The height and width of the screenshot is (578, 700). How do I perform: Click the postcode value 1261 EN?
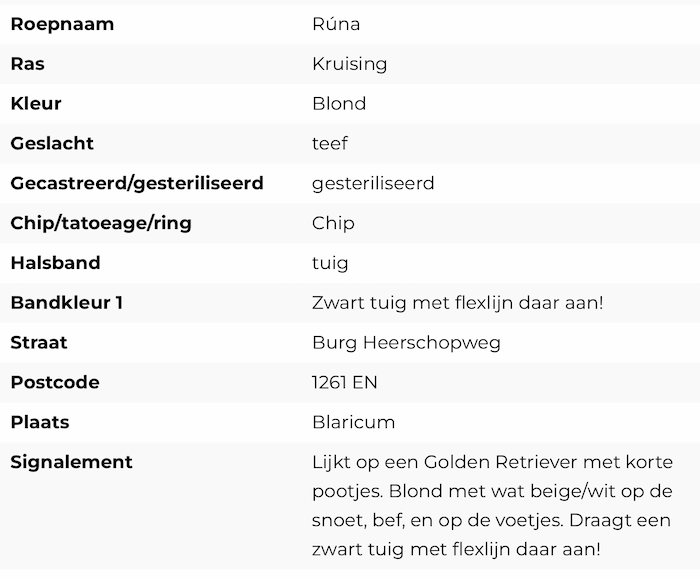(x=345, y=382)
